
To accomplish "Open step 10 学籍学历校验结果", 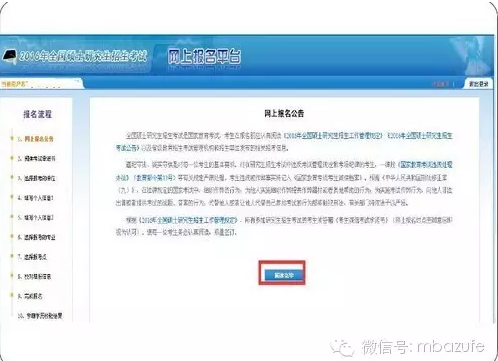I will 40,316.
